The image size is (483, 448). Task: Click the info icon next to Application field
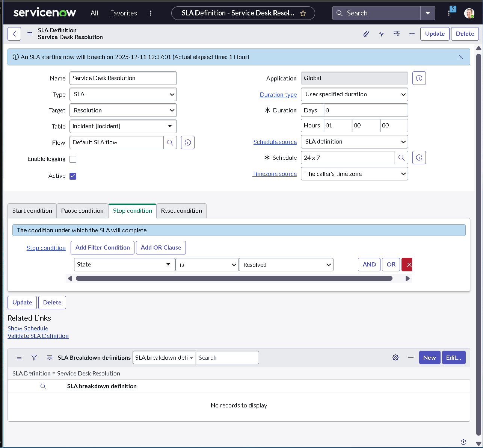[x=419, y=78]
